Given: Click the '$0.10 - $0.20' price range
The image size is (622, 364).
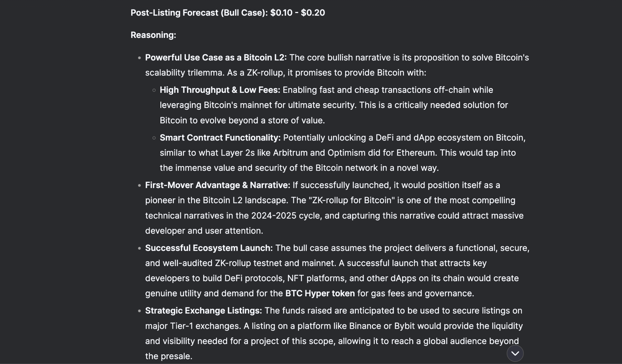Looking at the screenshot, I should [x=298, y=13].
